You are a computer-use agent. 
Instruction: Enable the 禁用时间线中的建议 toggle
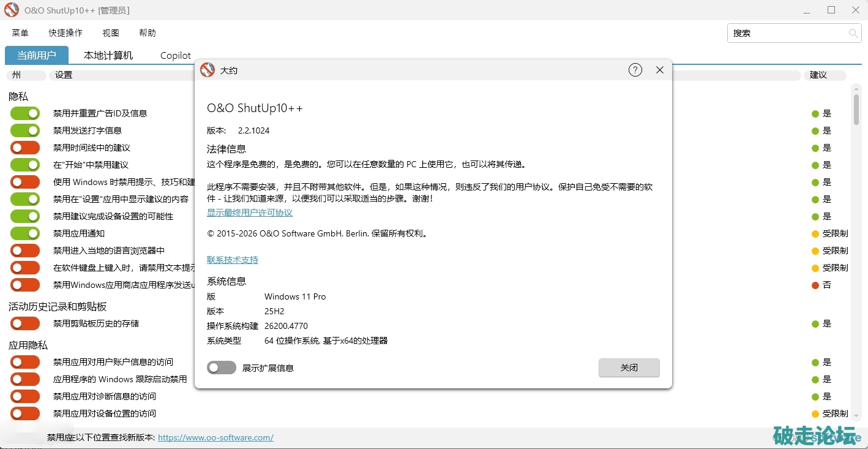(x=25, y=148)
